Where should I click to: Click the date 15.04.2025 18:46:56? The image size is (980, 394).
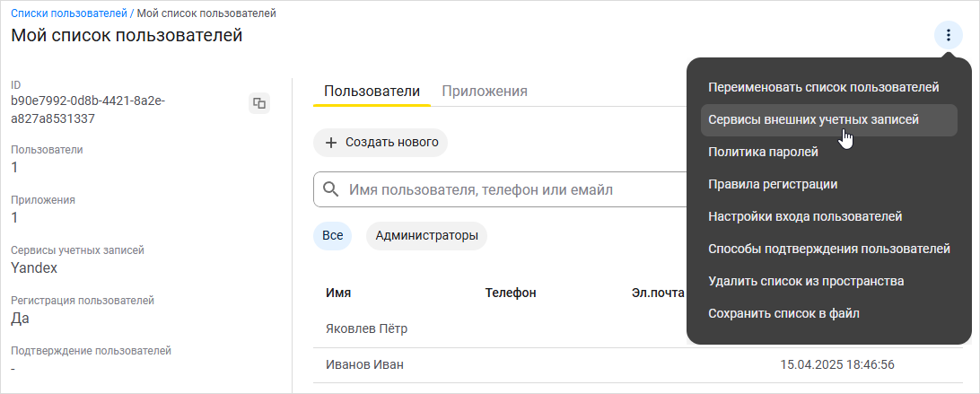(839, 364)
